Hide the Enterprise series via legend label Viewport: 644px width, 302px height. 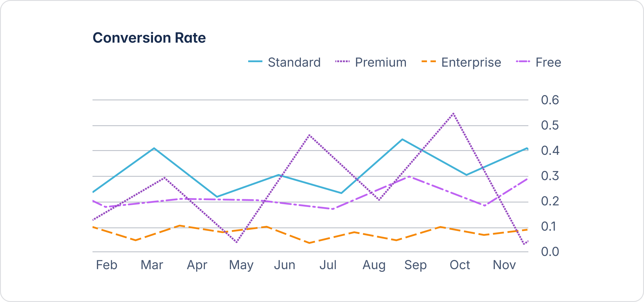(471, 62)
